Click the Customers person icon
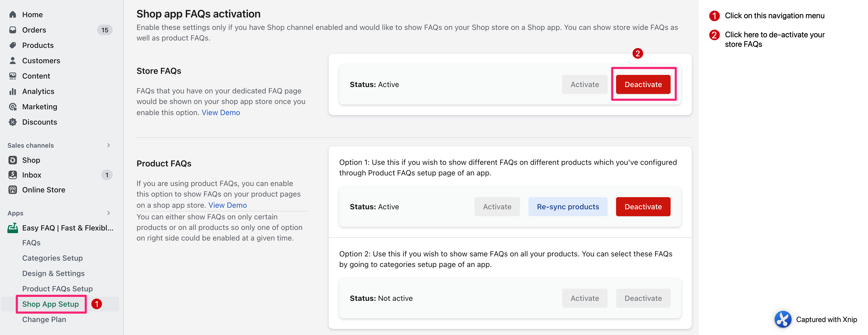Screen dimensions: 868x335 click(13, 60)
